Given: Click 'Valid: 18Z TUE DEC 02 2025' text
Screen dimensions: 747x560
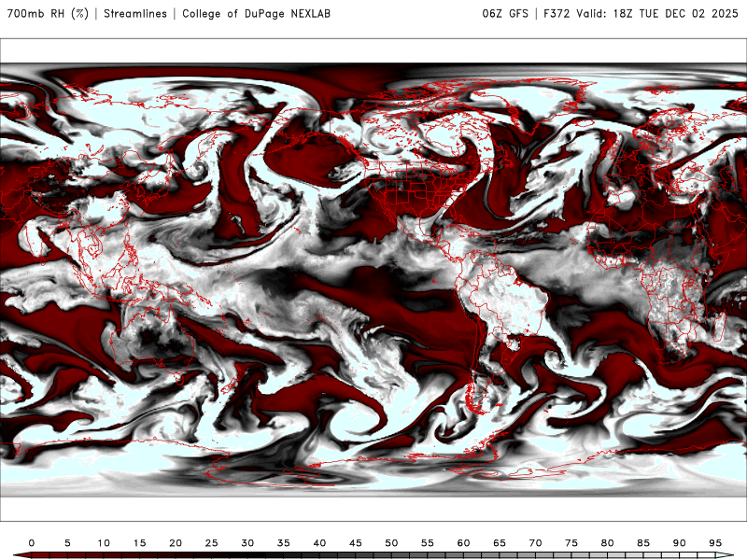Looking at the screenshot, I should pos(657,14).
